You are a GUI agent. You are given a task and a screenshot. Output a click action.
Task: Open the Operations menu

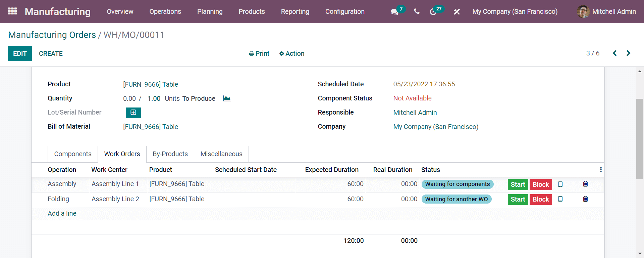click(x=165, y=11)
